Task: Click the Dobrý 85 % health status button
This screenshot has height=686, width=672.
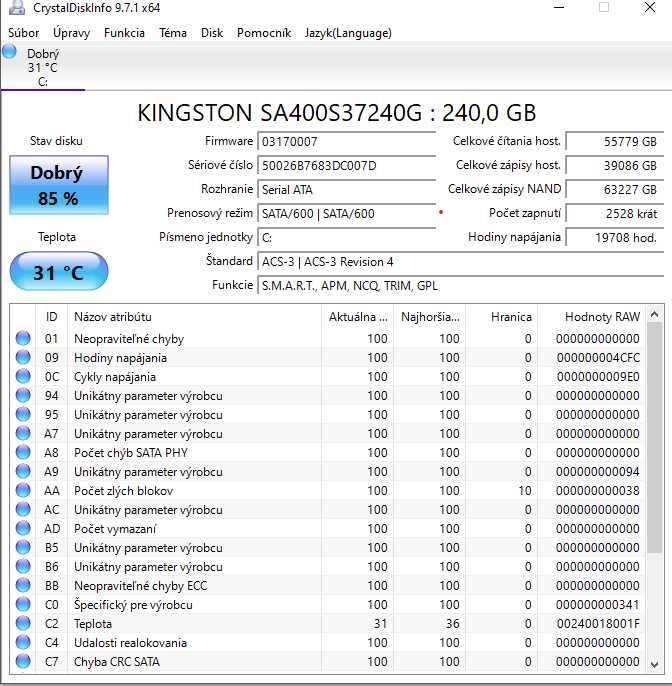Action: coord(59,185)
